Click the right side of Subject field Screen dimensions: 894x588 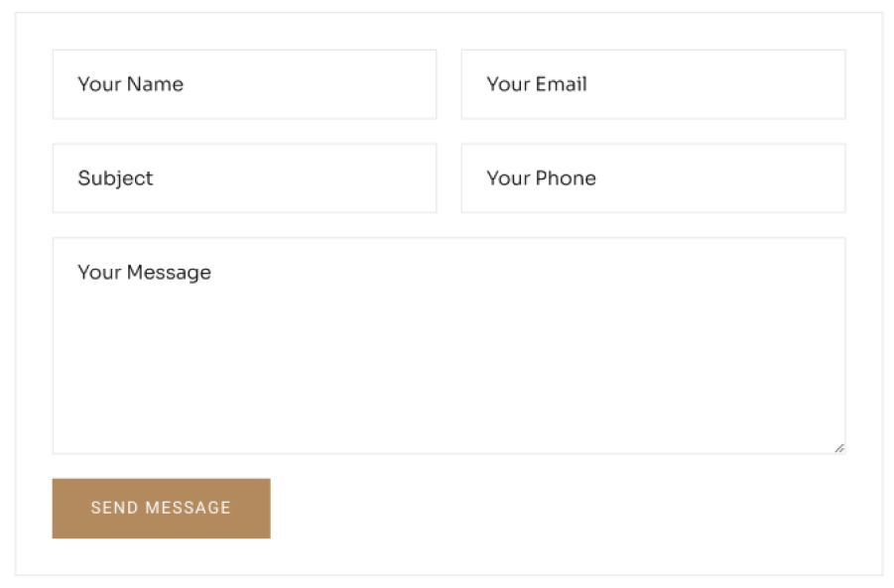[397, 178]
